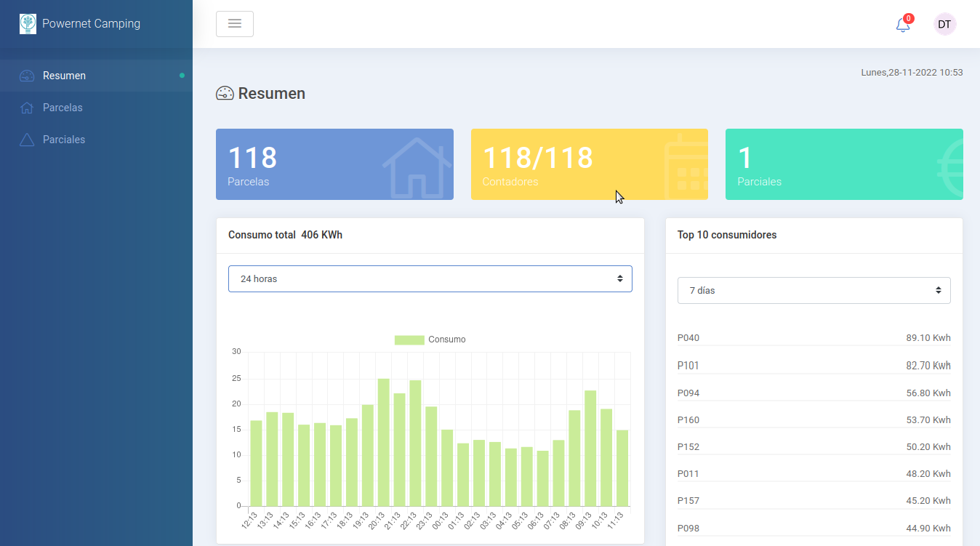Click the Top 10 consumidores heading
980x546 pixels.
point(727,235)
